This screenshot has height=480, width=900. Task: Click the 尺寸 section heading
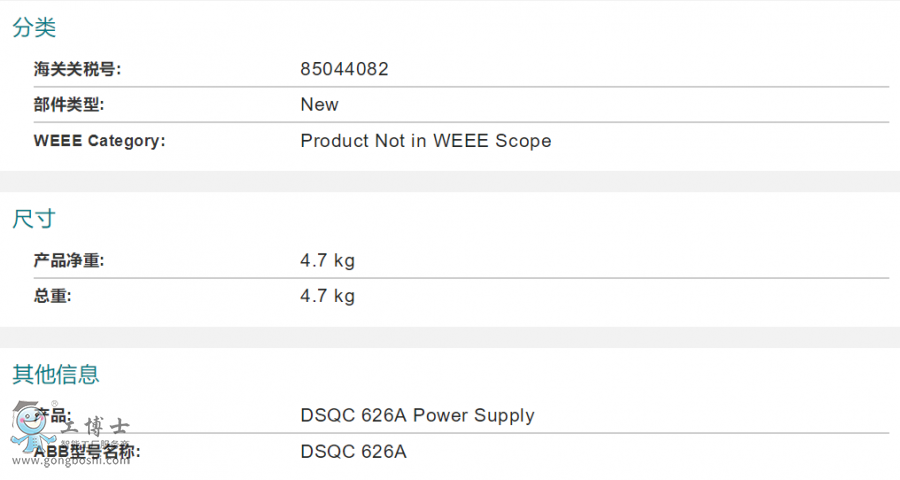pyautogui.click(x=34, y=219)
